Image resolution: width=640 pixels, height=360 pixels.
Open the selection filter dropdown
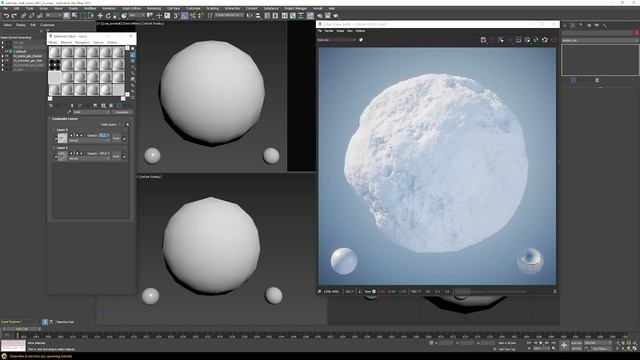point(53,16)
